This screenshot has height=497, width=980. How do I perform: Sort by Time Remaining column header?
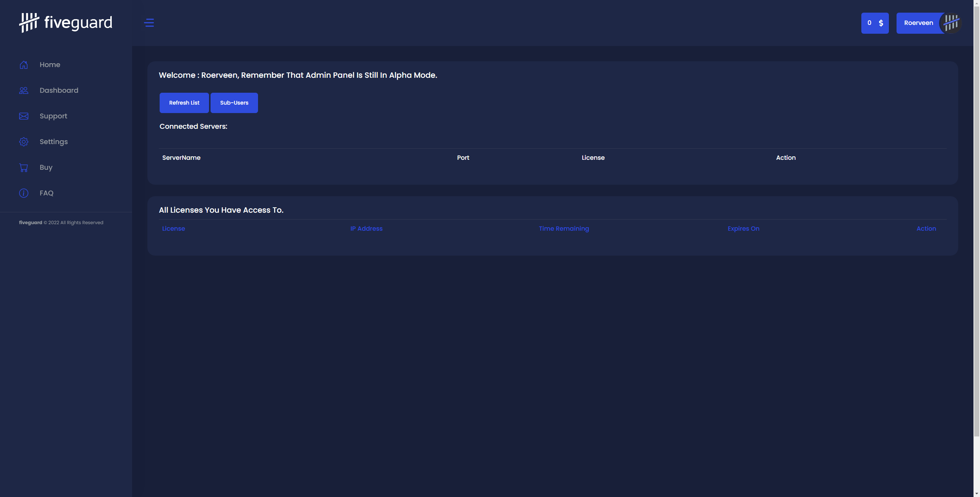(x=563, y=228)
